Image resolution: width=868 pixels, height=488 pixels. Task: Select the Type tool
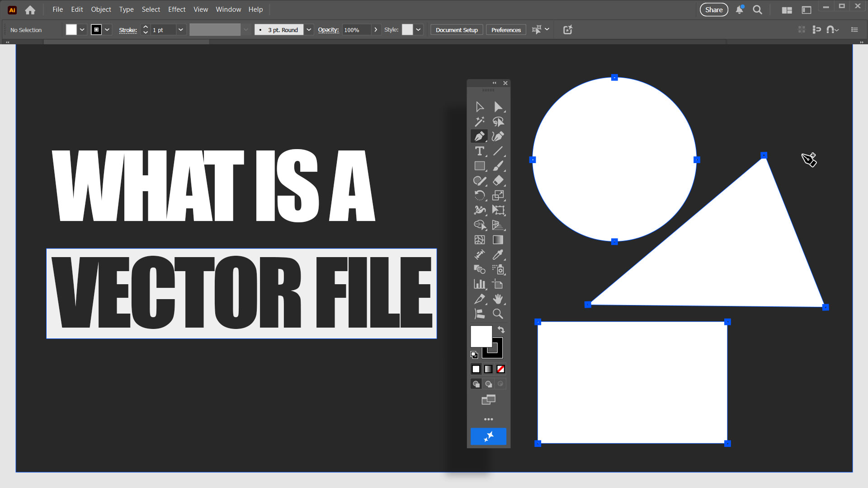pos(479,151)
